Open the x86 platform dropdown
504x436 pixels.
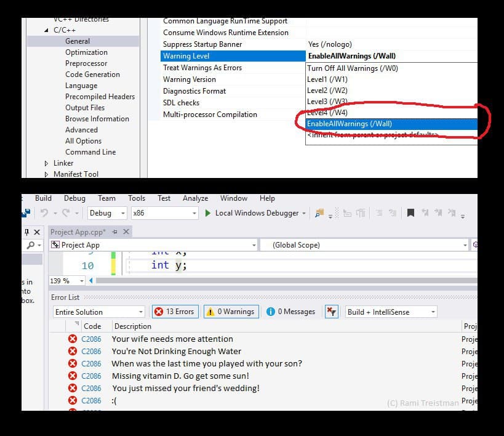(164, 213)
